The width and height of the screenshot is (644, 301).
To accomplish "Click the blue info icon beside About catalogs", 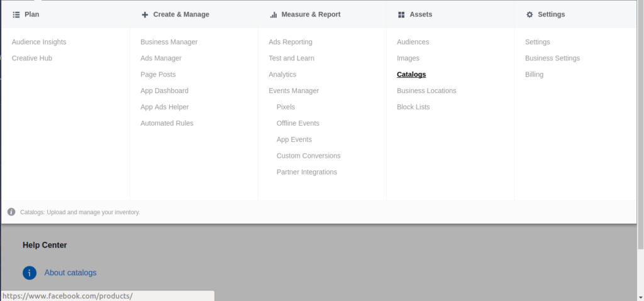I will click(30, 273).
